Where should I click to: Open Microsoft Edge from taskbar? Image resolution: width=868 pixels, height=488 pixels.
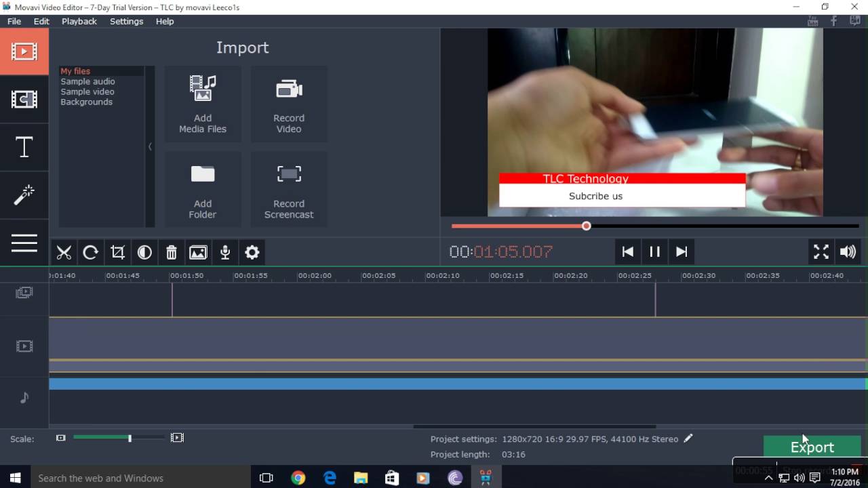[x=330, y=478]
